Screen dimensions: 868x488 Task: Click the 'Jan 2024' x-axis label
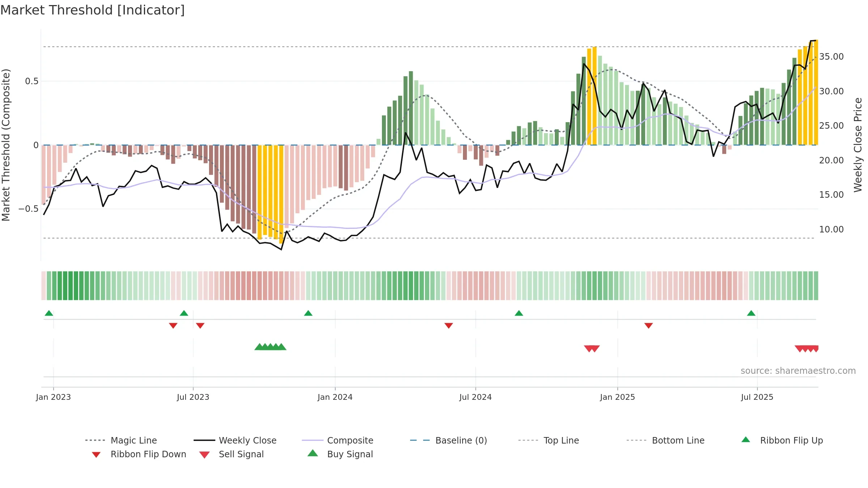tap(335, 397)
